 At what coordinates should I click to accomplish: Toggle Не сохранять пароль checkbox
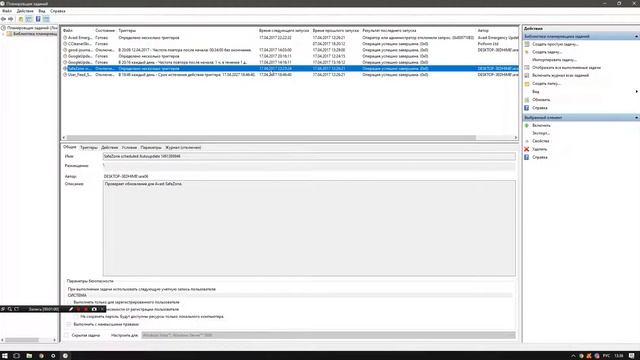[x=76, y=317]
